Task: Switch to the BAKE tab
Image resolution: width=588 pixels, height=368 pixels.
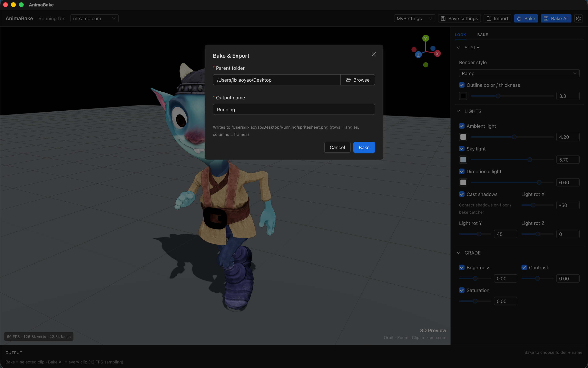Action: point(482,35)
